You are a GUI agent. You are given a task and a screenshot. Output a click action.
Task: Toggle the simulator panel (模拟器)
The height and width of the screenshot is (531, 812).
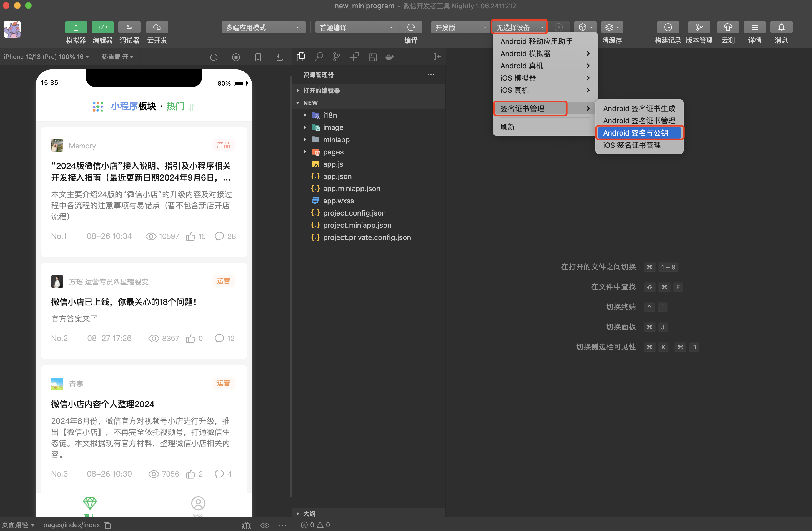point(76,27)
